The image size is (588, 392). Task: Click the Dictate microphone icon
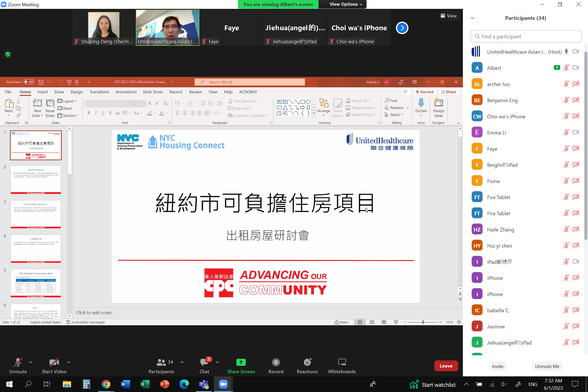point(421,103)
